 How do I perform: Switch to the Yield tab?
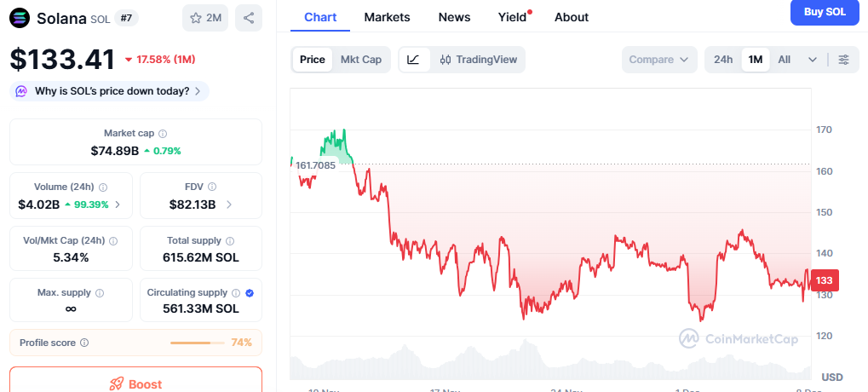click(512, 17)
